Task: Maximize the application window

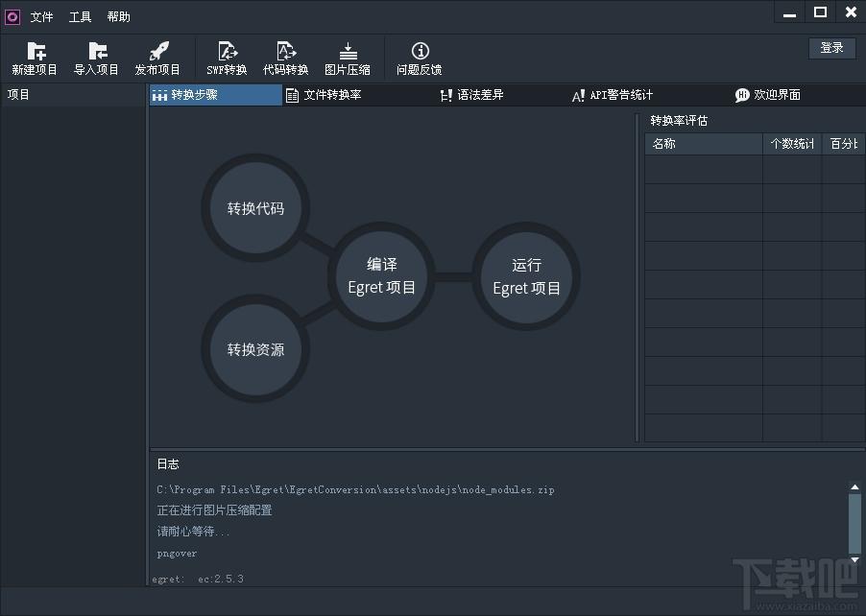Action: [x=820, y=12]
